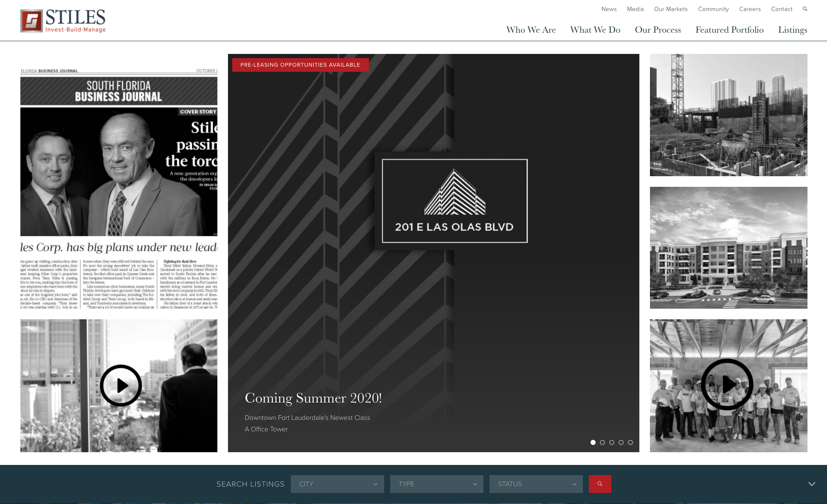Play the construction crew group video
The width and height of the screenshot is (827, 504).
(x=727, y=385)
